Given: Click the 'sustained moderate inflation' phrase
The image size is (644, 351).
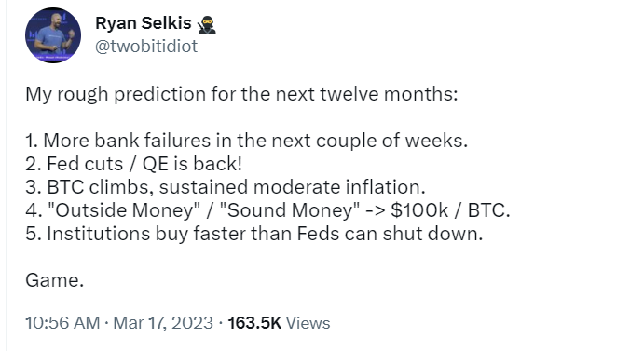Looking at the screenshot, I should [x=292, y=187].
